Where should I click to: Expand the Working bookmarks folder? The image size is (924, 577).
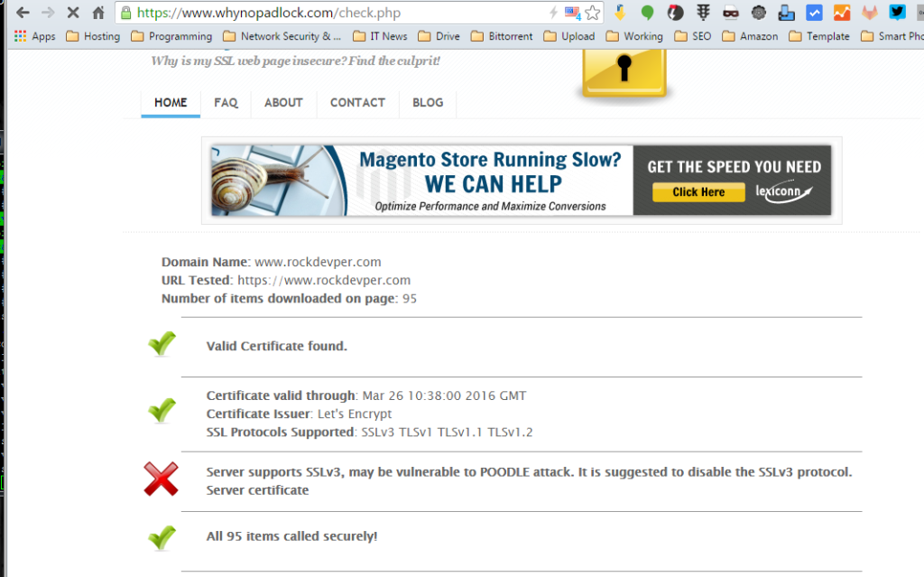tap(634, 37)
